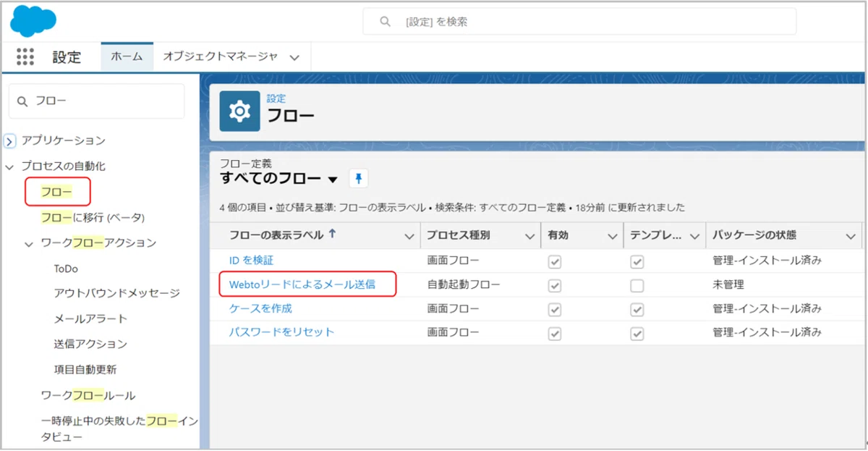868x451 pixels.
Task: Expand the アプリケーション tree node
Action: [9, 140]
